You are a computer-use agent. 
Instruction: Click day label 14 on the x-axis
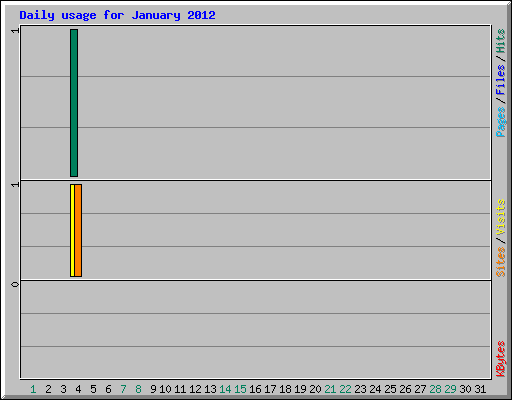point(225,389)
